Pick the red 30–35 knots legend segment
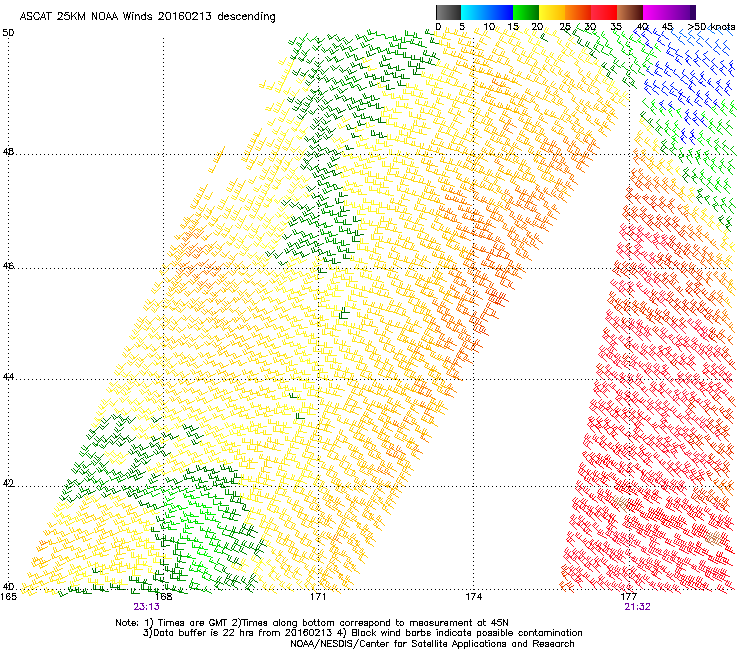This screenshot has width=740, height=650. pos(604,12)
